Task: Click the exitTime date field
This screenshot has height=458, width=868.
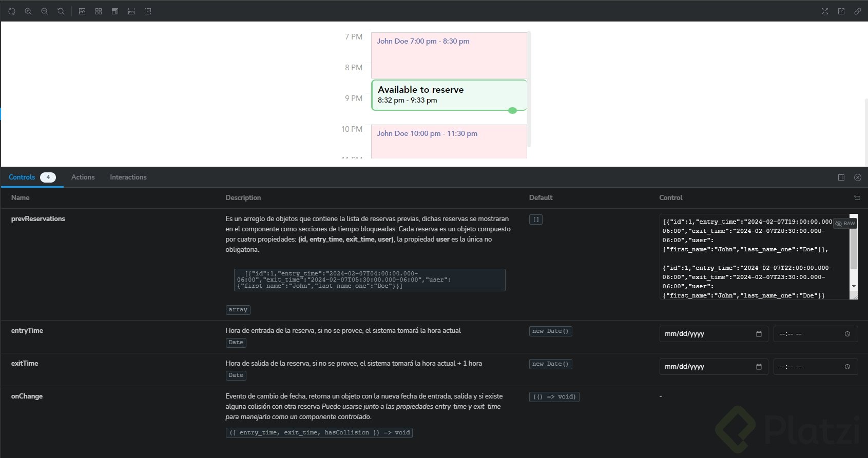Action: 713,367
